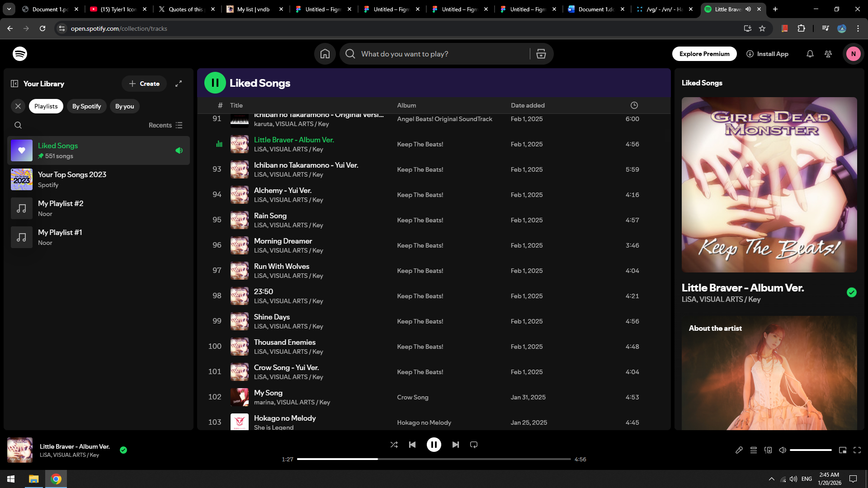The width and height of the screenshot is (868, 488).
Task: Open the Recents sort dropdown
Action: [x=165, y=125]
